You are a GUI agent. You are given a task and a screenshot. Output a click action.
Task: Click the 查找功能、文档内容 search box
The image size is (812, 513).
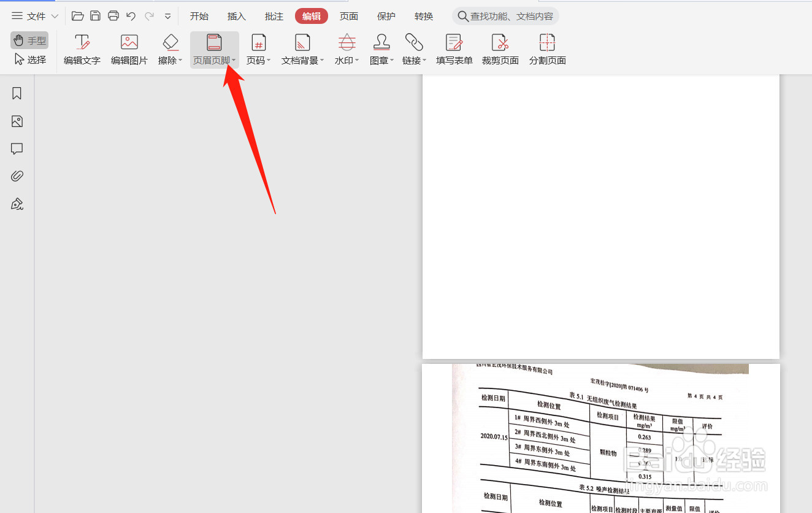coord(505,17)
